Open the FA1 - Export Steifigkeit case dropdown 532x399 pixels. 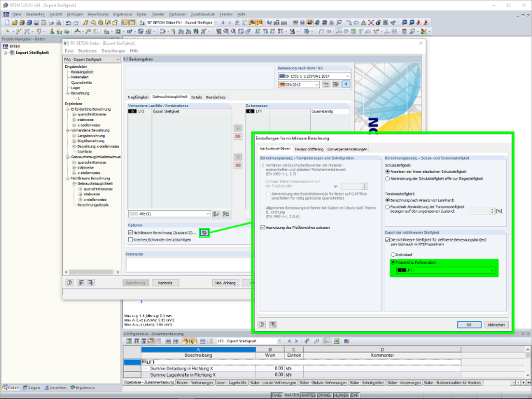[92, 59]
